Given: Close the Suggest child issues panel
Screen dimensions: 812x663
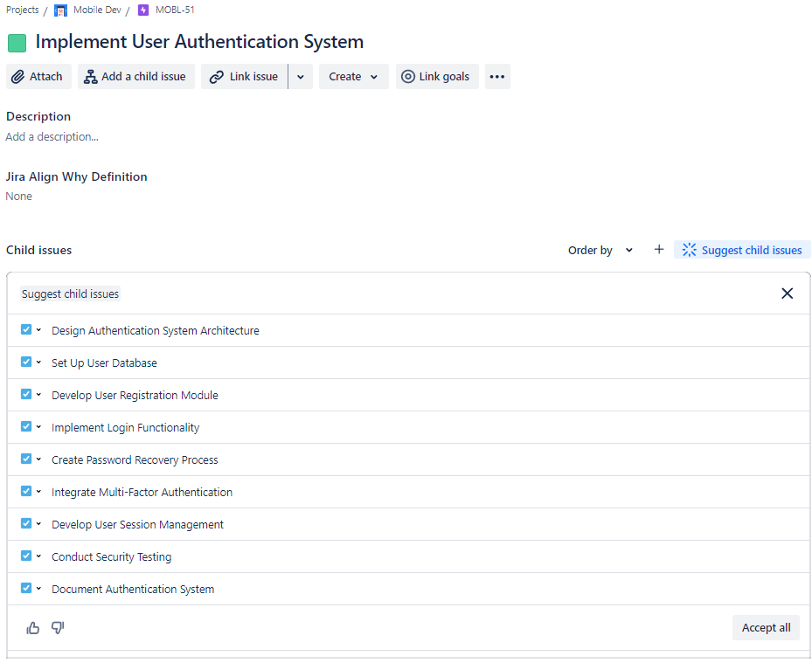Looking at the screenshot, I should coord(787,294).
